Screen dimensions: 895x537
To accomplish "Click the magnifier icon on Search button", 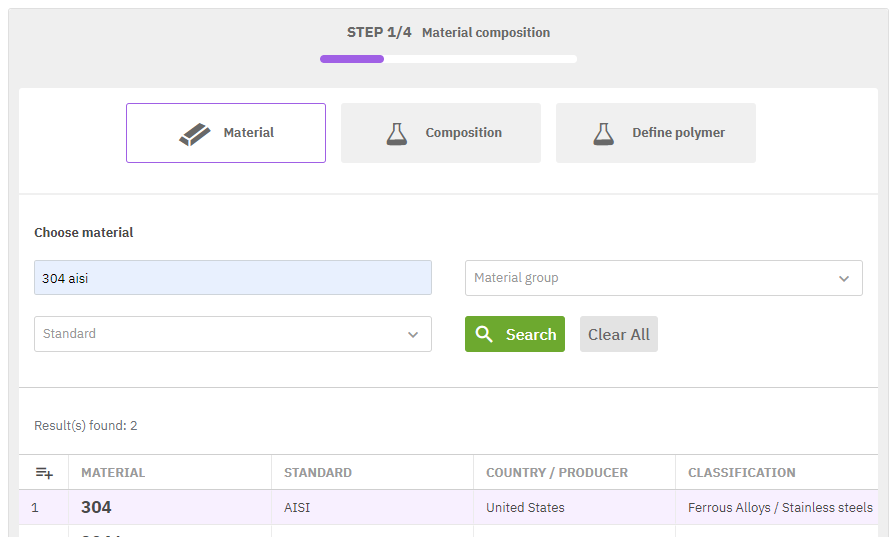I will (485, 334).
